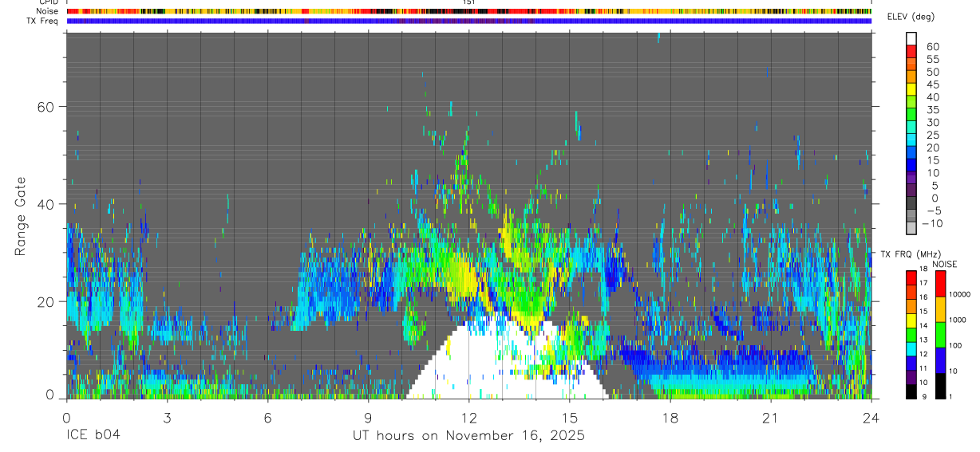The width and height of the screenshot is (980, 452).
Task: Click the x-axis tick label '24'
Action: (x=871, y=417)
